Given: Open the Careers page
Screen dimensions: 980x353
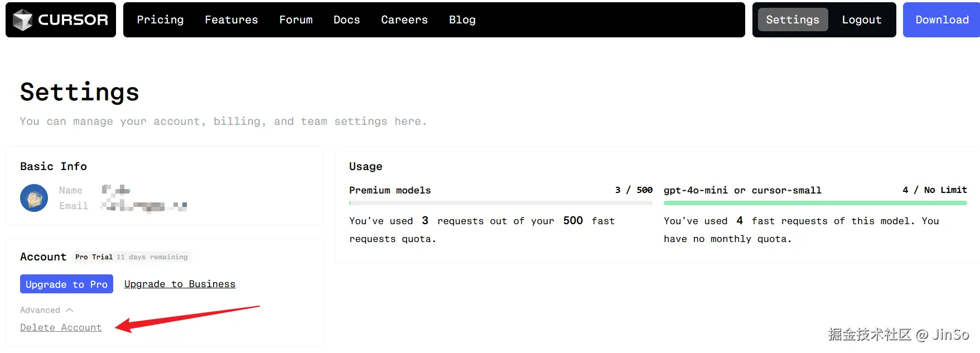Looking at the screenshot, I should (404, 20).
